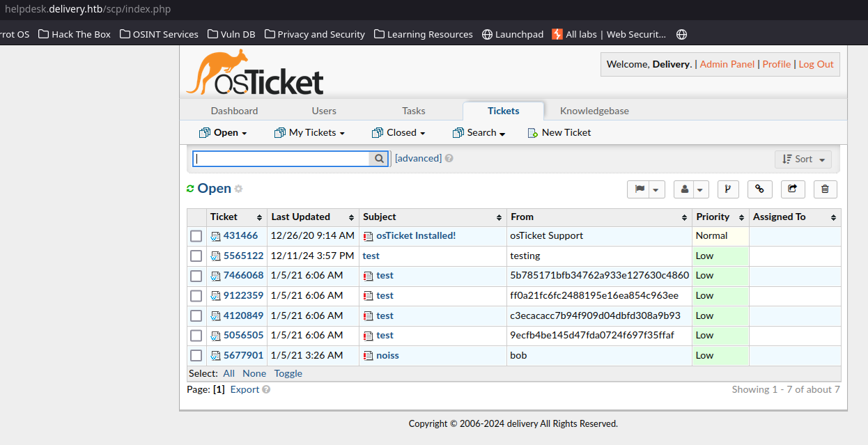Open the Sort dropdown

(x=803, y=159)
